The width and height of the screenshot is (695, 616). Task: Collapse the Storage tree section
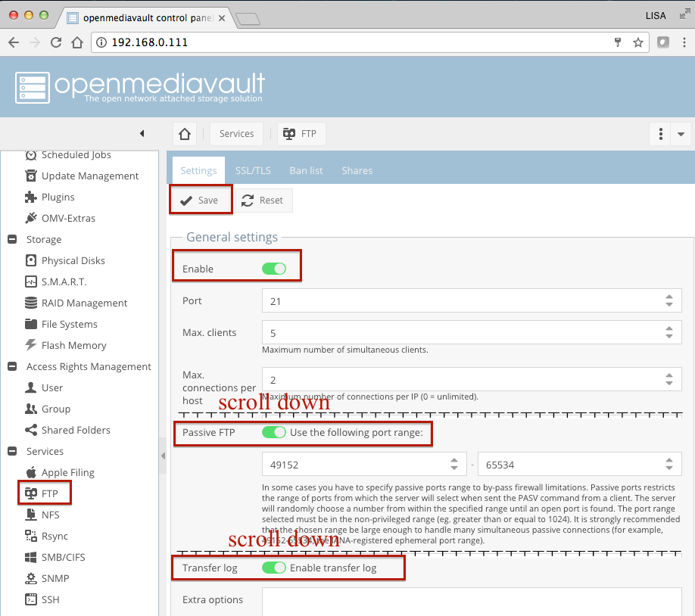click(x=12, y=239)
